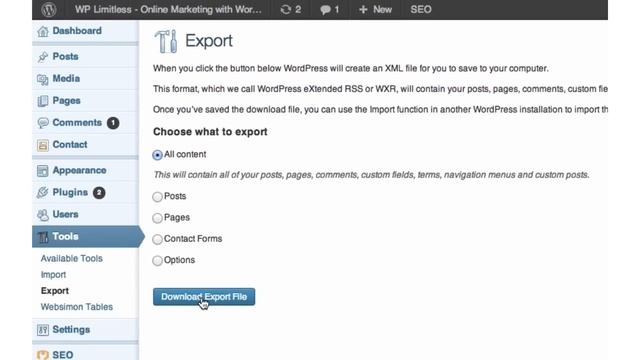Click the Comments speech bubble sidebar icon
The height and width of the screenshot is (360, 640).
pyautogui.click(x=43, y=123)
